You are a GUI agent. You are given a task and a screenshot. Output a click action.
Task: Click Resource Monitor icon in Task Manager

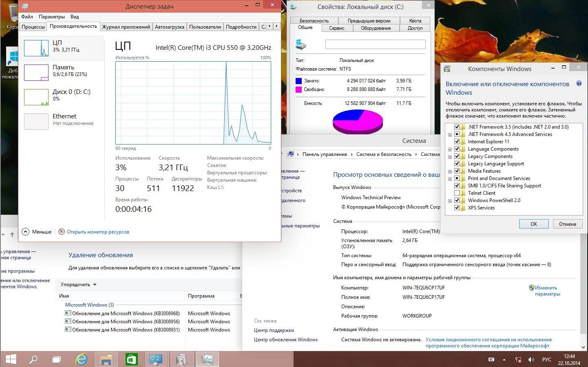click(x=62, y=231)
